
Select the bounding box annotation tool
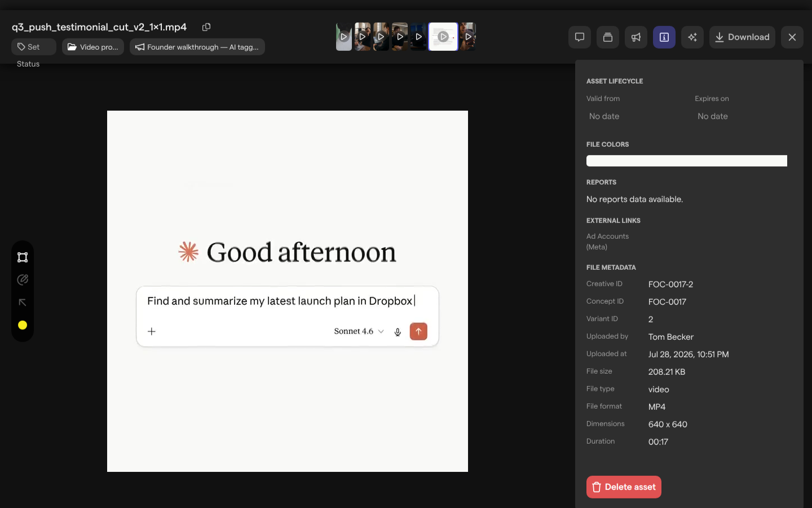click(23, 257)
